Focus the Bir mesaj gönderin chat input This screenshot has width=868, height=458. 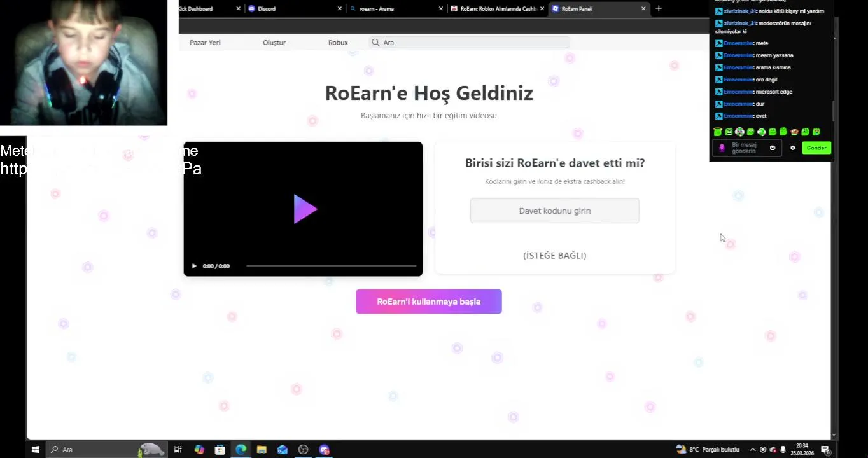click(x=746, y=148)
